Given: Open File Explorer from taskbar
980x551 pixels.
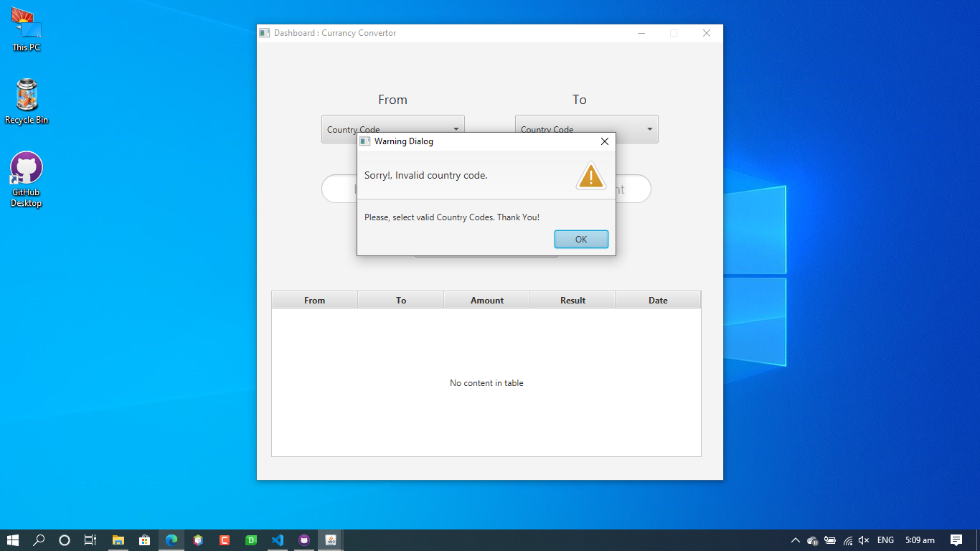Looking at the screenshot, I should 118,540.
